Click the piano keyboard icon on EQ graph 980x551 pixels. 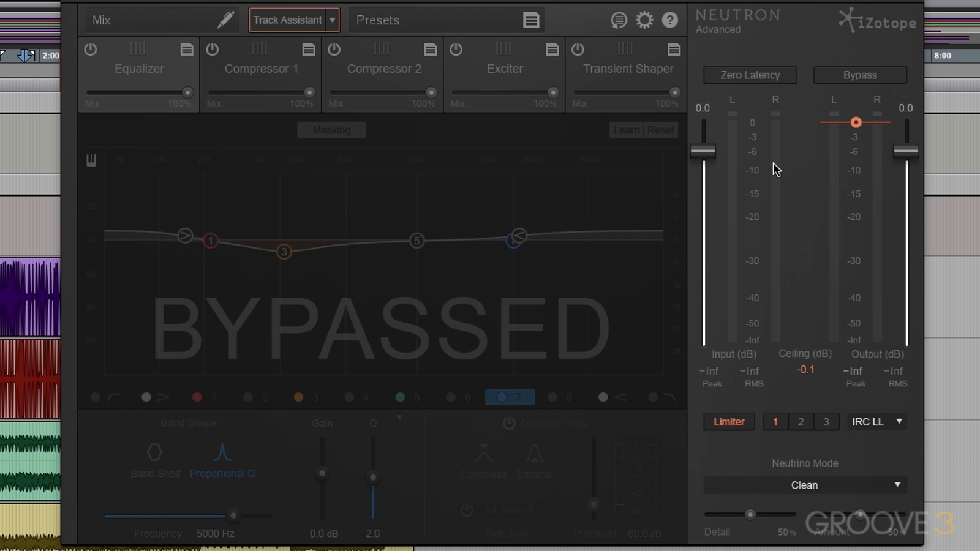91,160
